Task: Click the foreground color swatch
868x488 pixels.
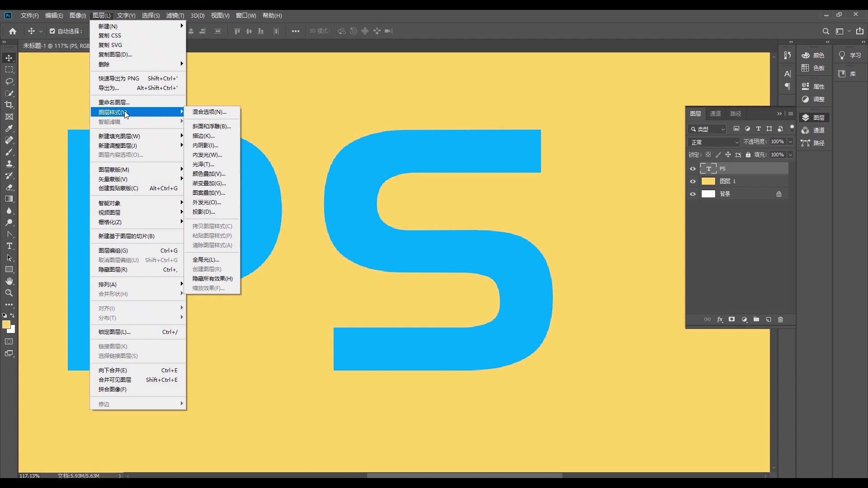Action: click(6, 324)
